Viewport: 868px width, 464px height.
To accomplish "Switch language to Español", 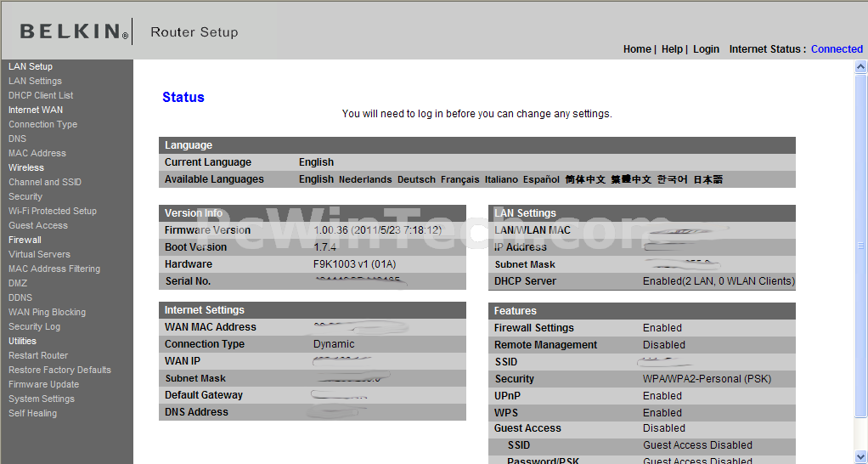I will click(x=541, y=179).
